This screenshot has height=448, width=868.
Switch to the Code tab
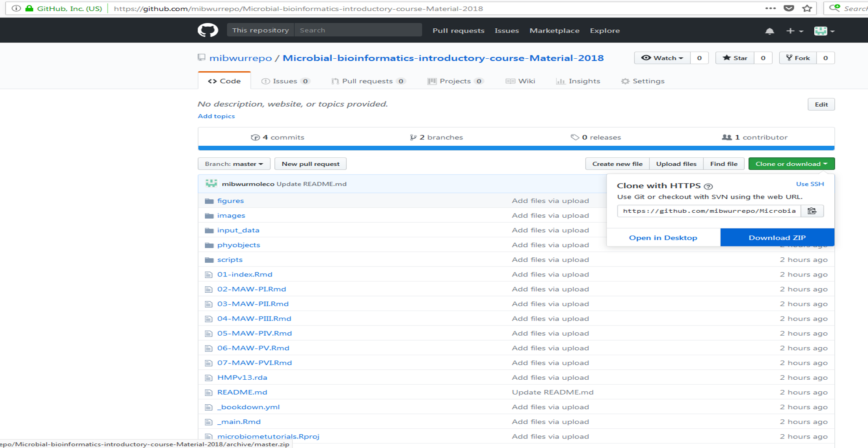click(x=224, y=81)
